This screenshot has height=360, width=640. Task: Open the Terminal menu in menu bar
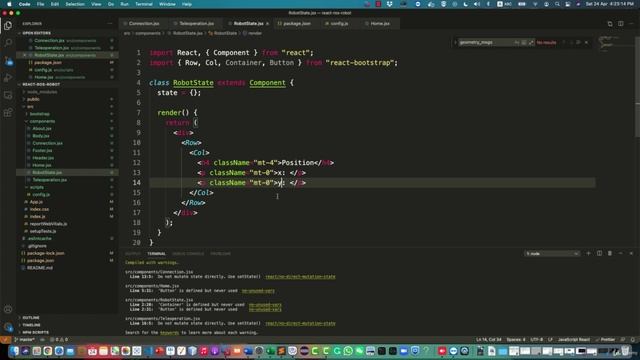pyautogui.click(x=144, y=4)
